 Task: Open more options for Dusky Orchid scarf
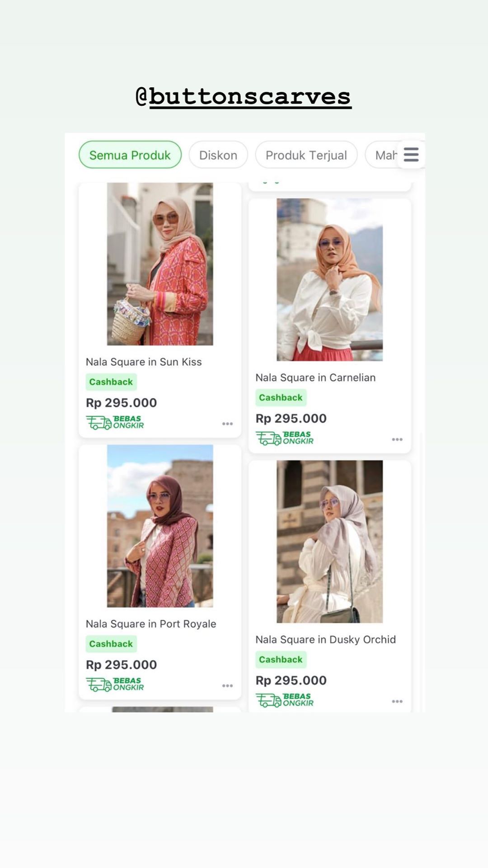(x=397, y=702)
